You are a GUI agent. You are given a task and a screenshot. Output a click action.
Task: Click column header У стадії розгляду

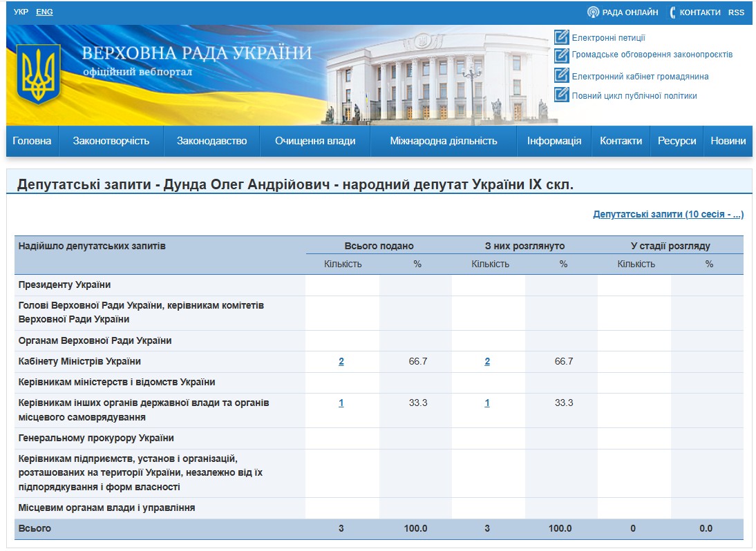pos(670,246)
